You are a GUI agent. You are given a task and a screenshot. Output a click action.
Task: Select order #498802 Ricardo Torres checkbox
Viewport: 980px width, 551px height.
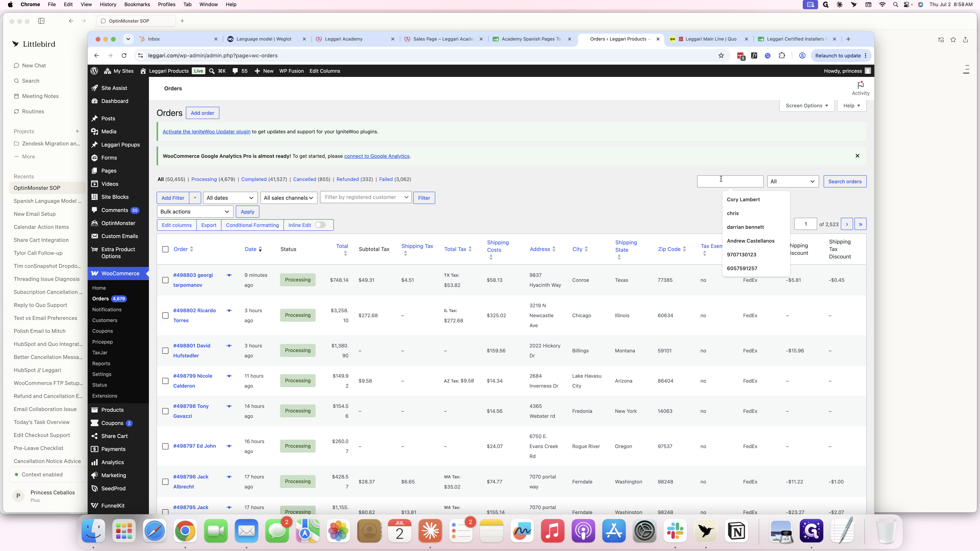(x=165, y=316)
